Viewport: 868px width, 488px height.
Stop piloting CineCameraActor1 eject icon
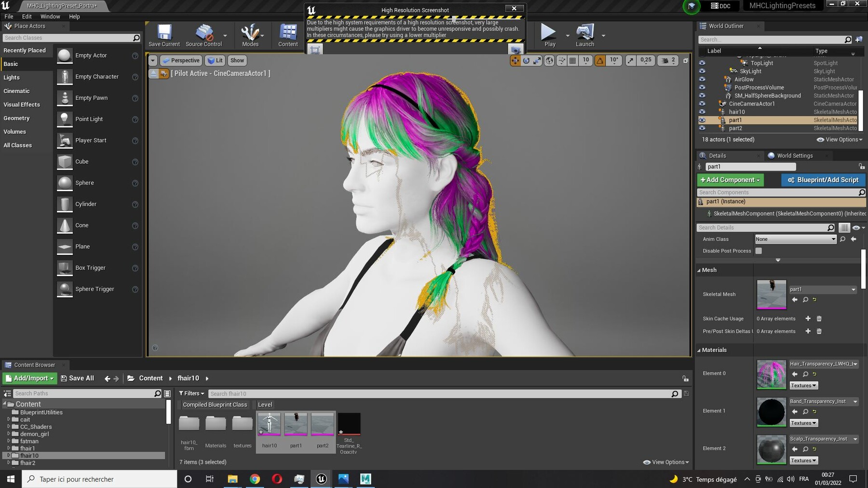[x=153, y=74]
